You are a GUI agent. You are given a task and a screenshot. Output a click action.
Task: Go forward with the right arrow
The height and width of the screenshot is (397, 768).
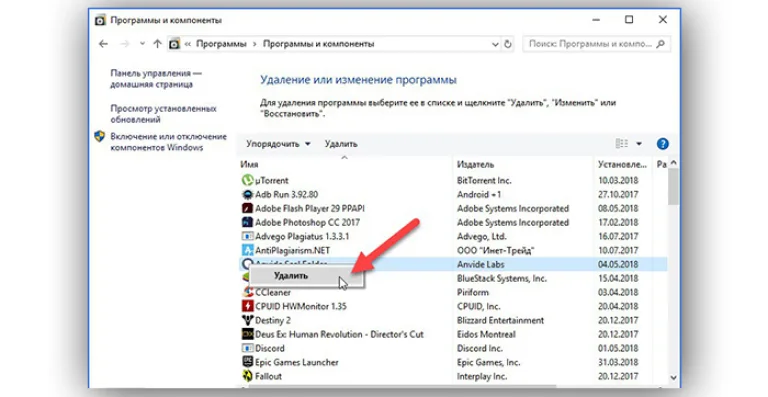click(125, 44)
